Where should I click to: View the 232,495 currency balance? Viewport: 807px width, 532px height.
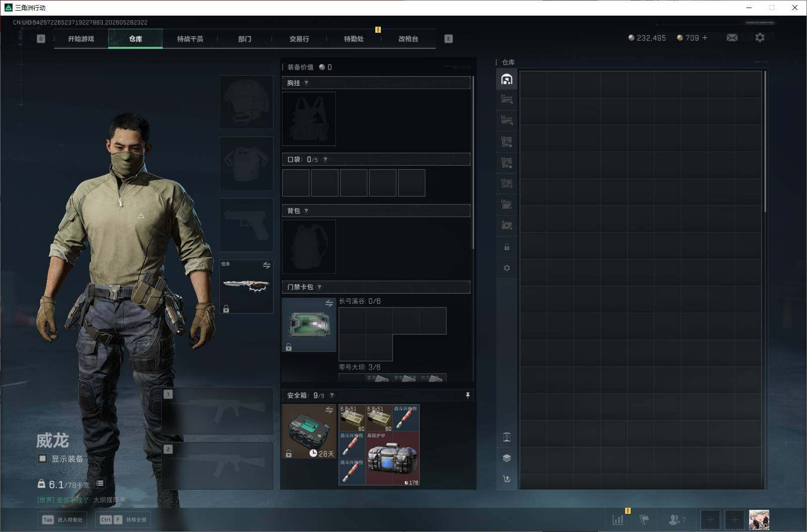coord(647,38)
